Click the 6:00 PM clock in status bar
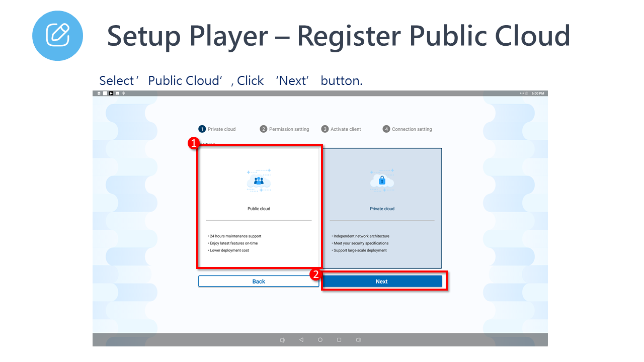The height and width of the screenshot is (362, 644). [537, 94]
